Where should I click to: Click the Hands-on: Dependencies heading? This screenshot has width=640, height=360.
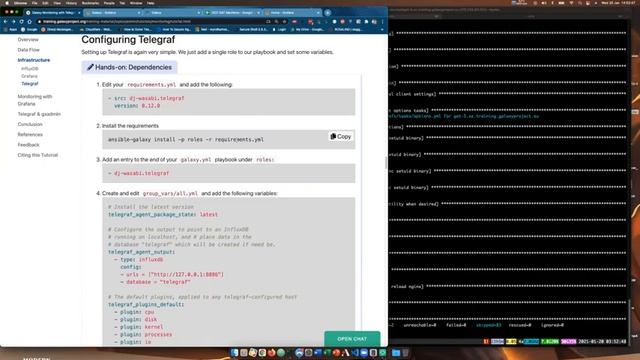[x=129, y=67]
